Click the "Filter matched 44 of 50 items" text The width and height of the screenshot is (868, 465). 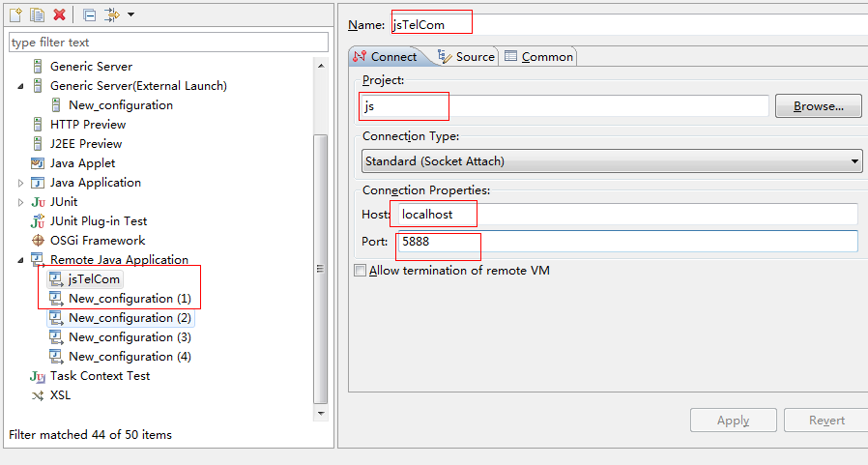point(90,435)
